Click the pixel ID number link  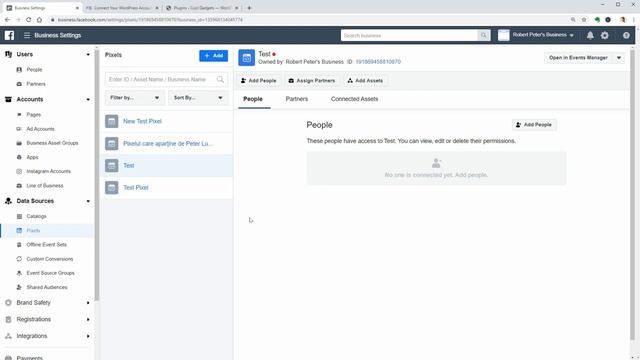(378, 62)
